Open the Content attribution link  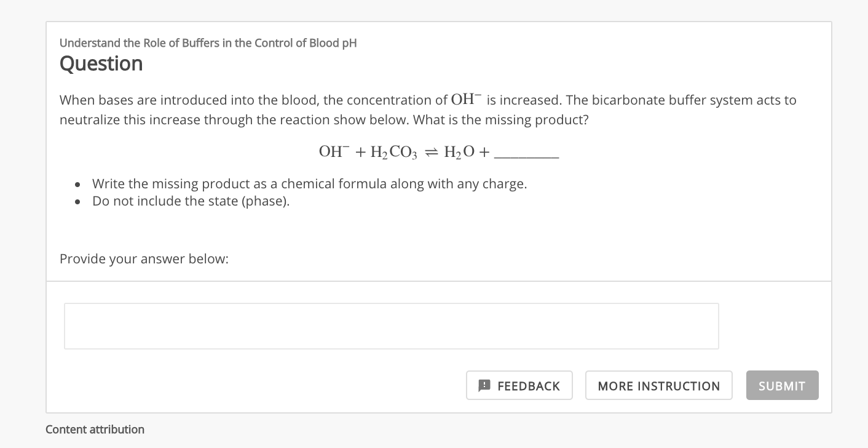click(95, 430)
